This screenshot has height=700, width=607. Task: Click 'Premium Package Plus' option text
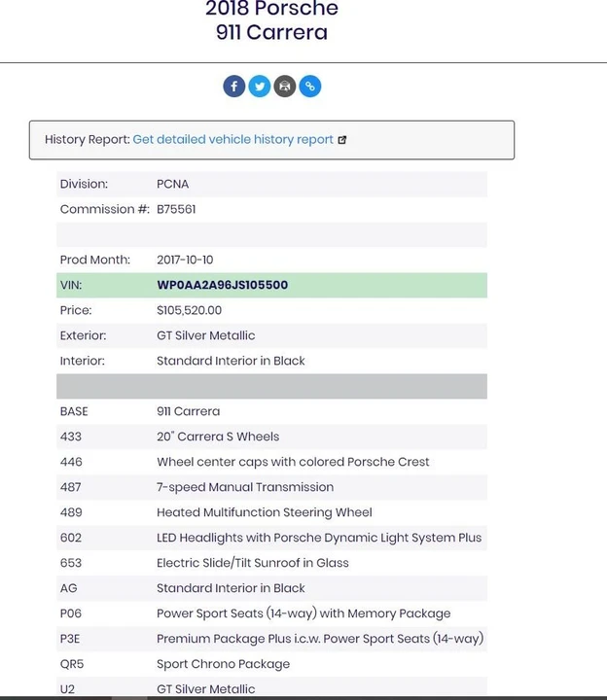[320, 639]
